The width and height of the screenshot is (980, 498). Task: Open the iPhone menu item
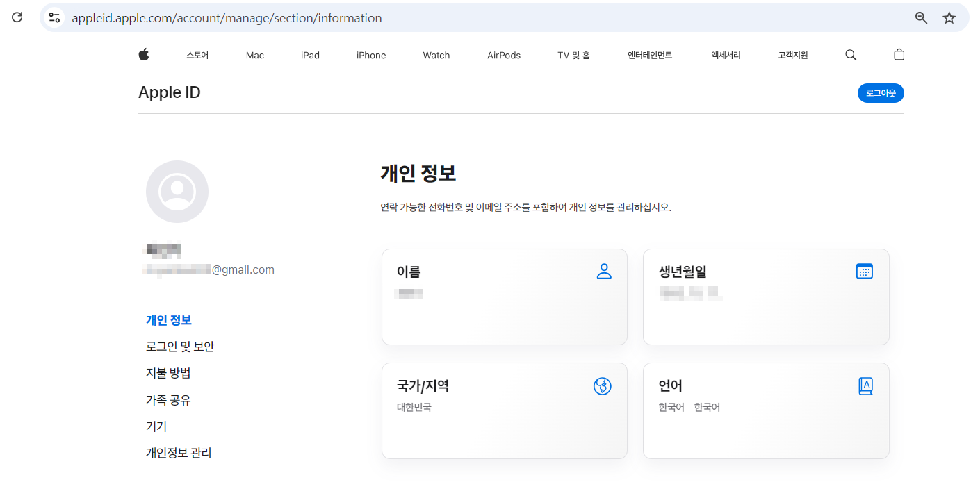[371, 55]
